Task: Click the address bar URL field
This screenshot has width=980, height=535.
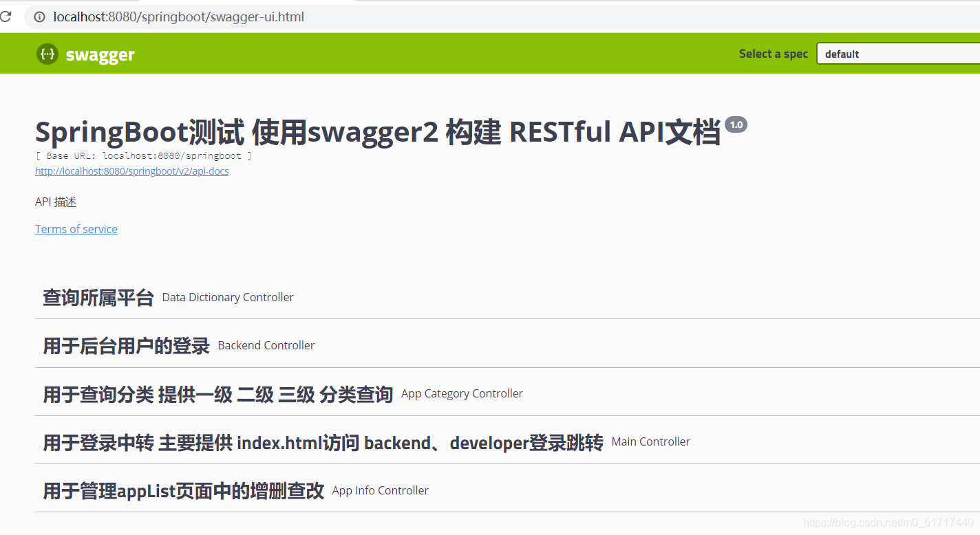Action: 502,17
